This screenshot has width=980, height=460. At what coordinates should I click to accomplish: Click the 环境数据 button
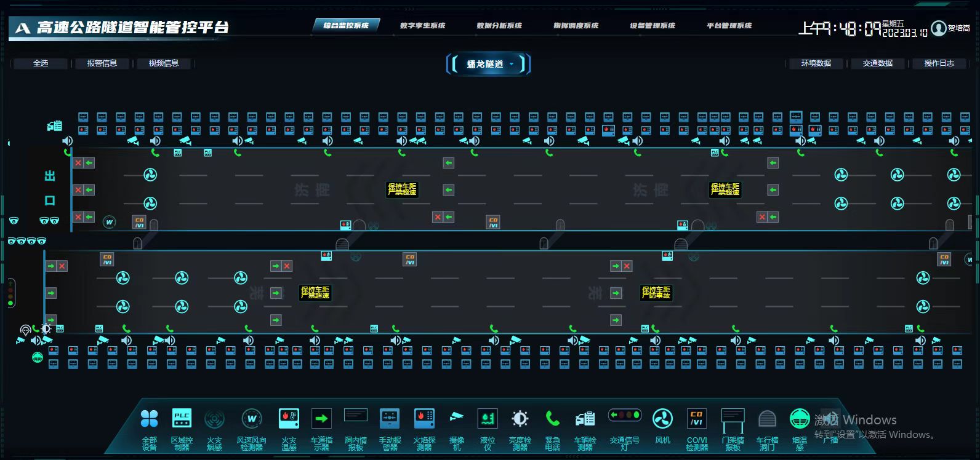pyautogui.click(x=816, y=63)
